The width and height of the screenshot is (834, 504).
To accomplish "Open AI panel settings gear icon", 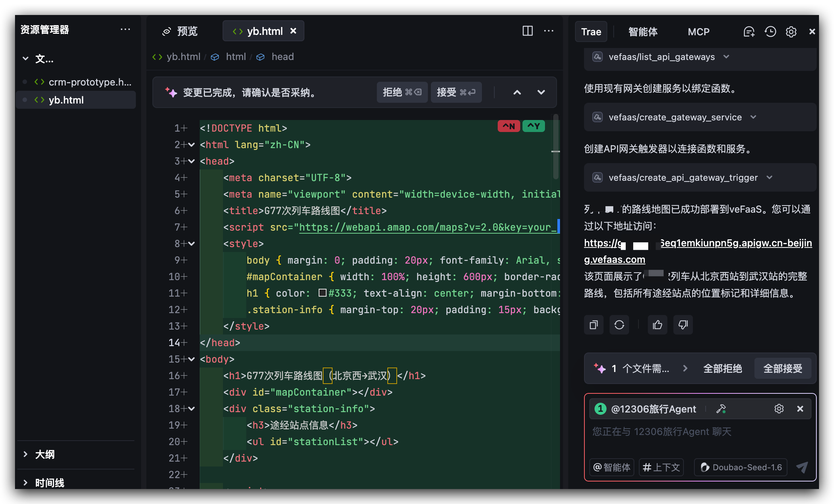I will pos(791,32).
